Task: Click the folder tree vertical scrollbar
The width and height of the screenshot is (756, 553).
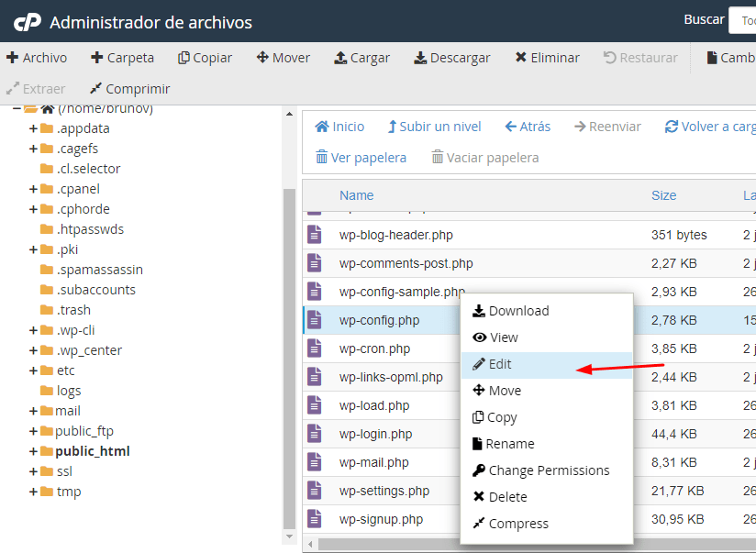Action: coord(289,359)
